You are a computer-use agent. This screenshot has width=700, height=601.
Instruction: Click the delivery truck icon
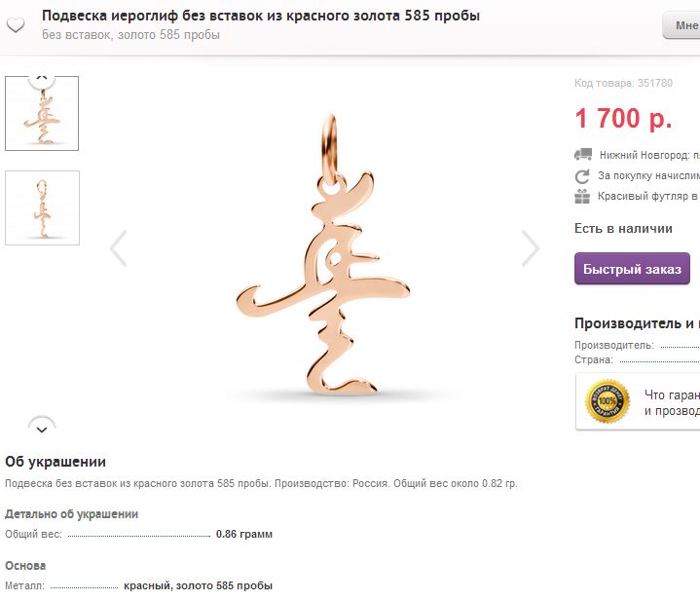click(583, 154)
